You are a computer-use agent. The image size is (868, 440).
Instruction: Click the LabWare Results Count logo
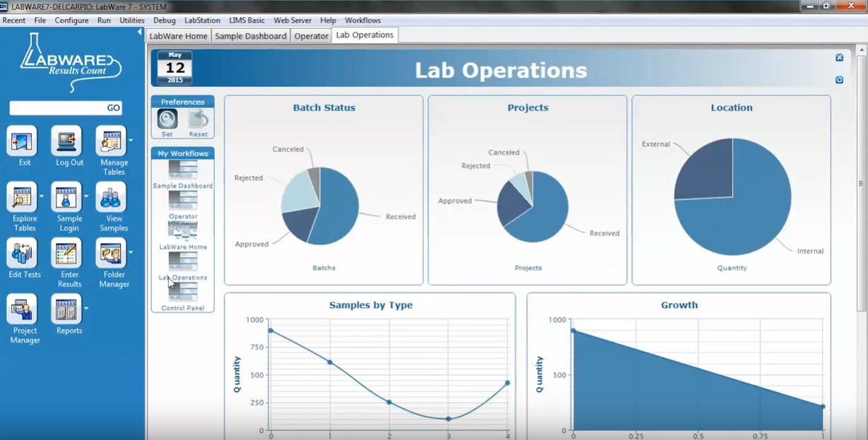pyautogui.click(x=71, y=61)
